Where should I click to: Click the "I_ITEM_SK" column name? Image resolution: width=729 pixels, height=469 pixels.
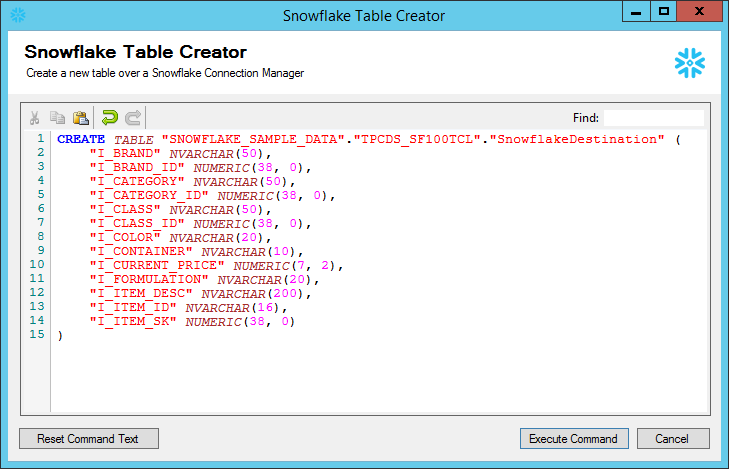point(133,322)
